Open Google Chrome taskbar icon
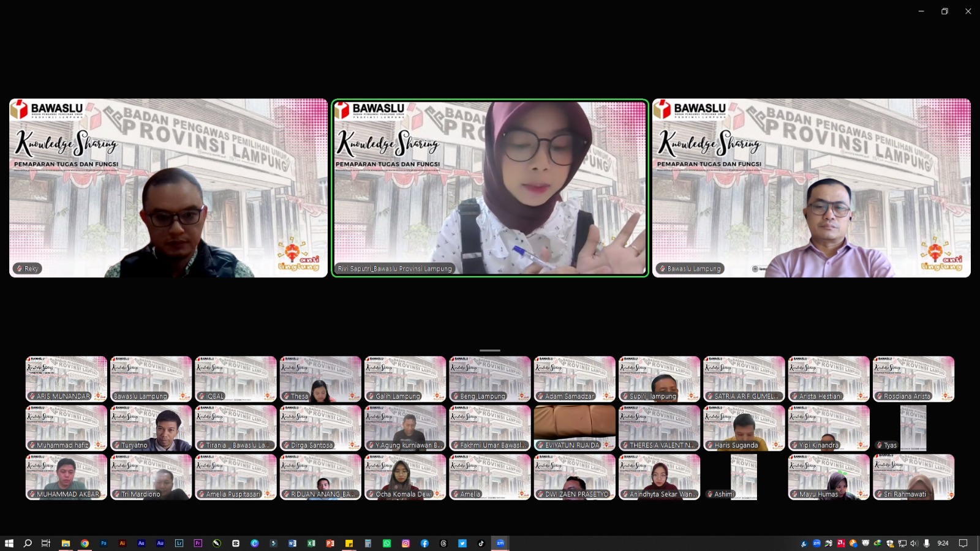The image size is (980, 551). coord(85,543)
